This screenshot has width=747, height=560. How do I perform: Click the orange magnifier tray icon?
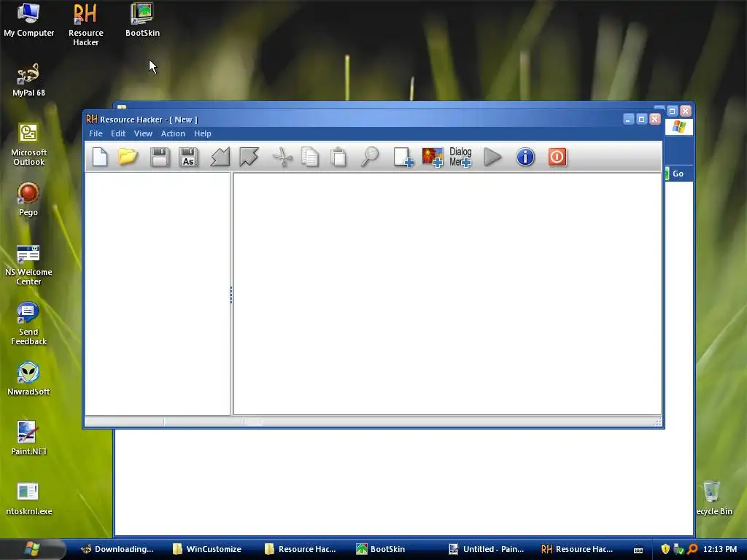tap(692, 549)
